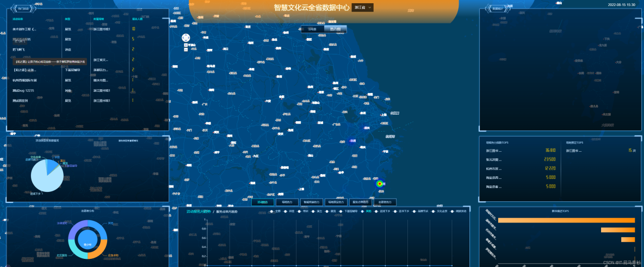Click the longest orange bar in 图书借还TOP5

point(566,220)
